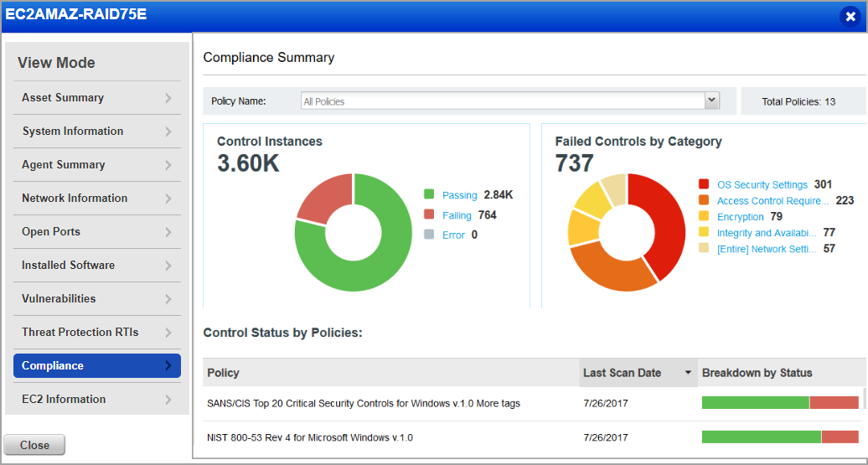
Task: Click the Encryption legend color swatch
Action: (x=704, y=216)
